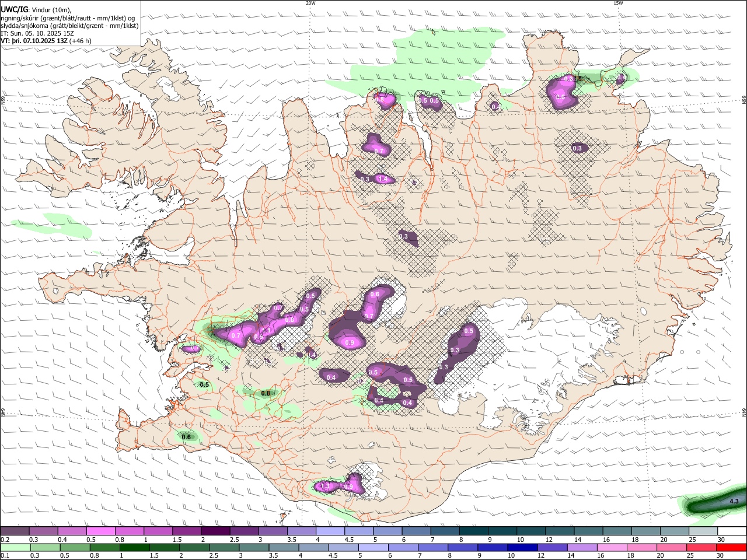Viewport: 747px width, 560px height.
Task: Click the '30' label in the lower legend row
Action: (x=721, y=556)
